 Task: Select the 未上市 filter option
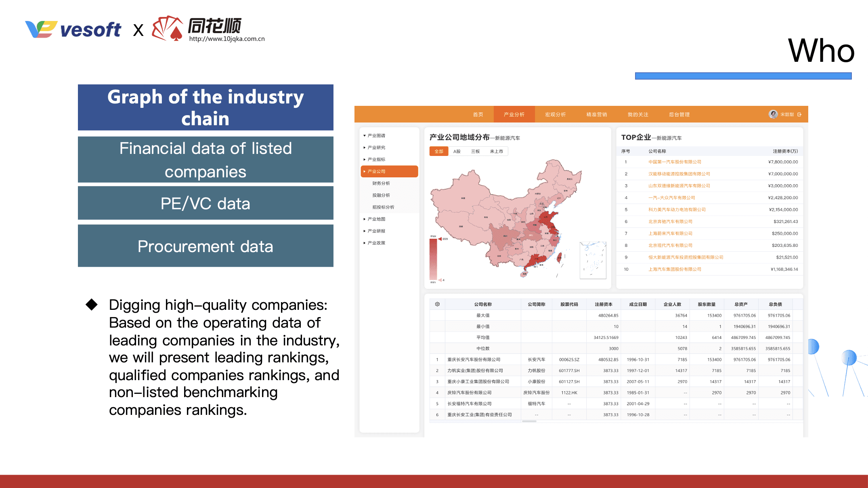[x=496, y=151]
